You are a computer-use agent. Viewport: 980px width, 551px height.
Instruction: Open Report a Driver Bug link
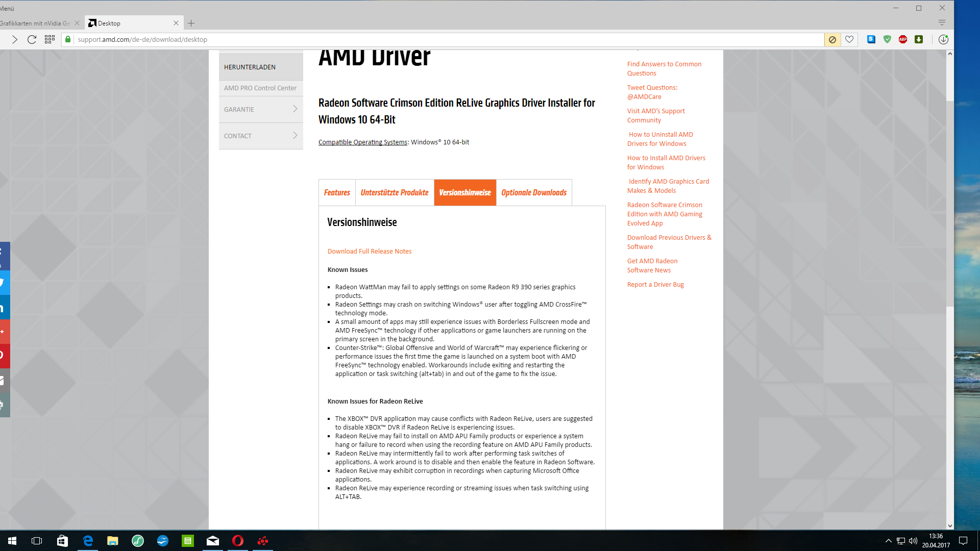point(655,284)
